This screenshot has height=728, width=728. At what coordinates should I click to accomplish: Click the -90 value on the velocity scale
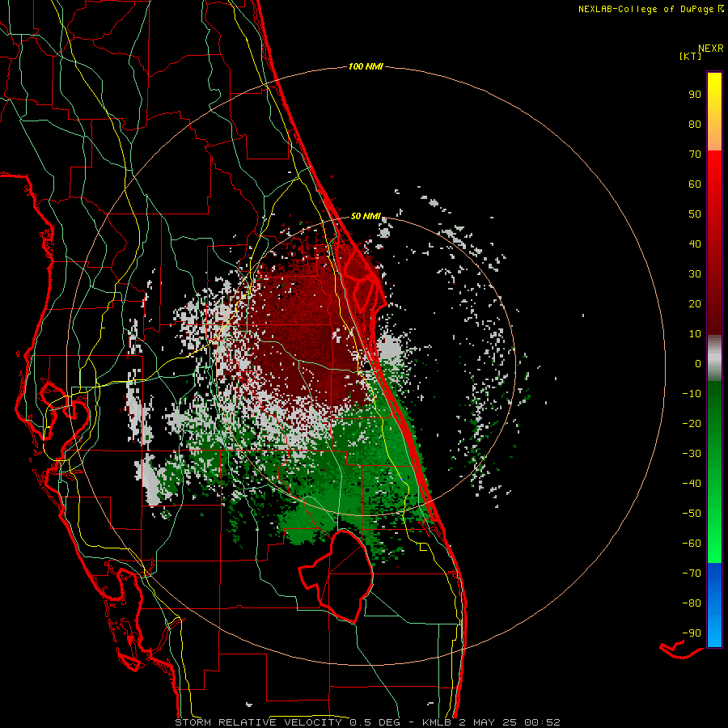point(692,633)
